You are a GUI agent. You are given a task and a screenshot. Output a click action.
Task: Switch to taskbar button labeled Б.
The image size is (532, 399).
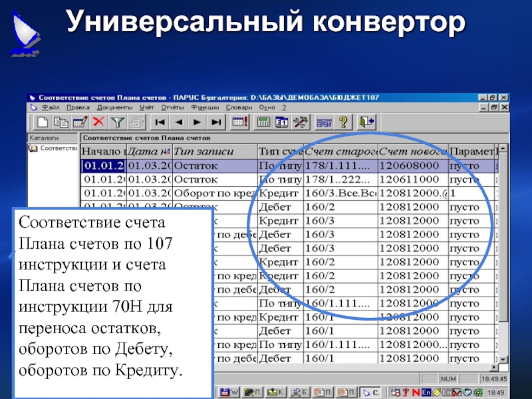coord(300,392)
